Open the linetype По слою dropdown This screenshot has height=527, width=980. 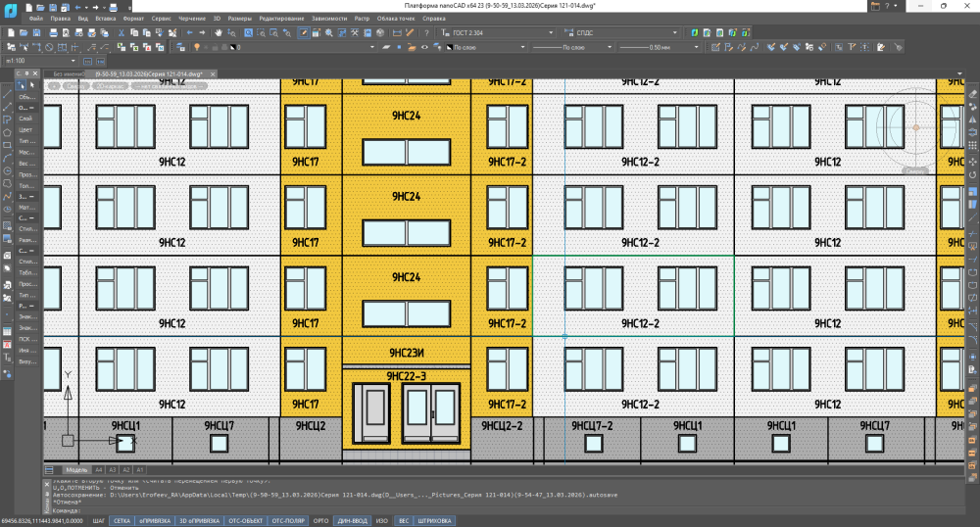pyautogui.click(x=610, y=47)
